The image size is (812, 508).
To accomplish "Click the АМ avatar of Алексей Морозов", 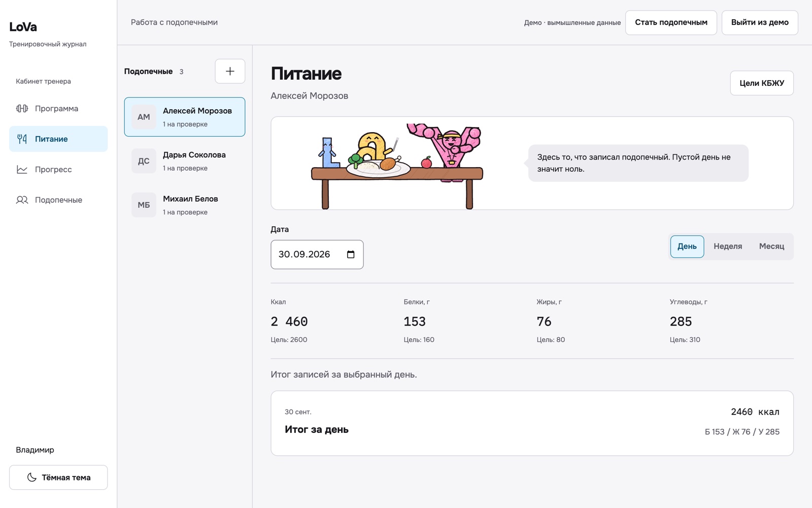I will coord(144,117).
